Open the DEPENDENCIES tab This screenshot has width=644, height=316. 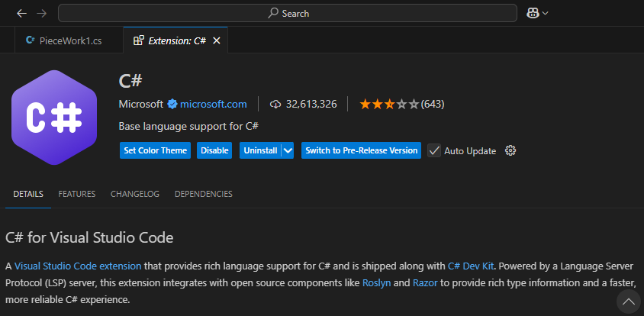[x=203, y=194]
